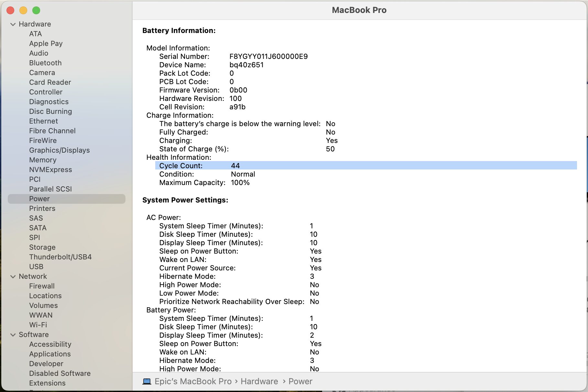Open Hardware from the breadcrumb path
588x392 pixels.
click(259, 381)
